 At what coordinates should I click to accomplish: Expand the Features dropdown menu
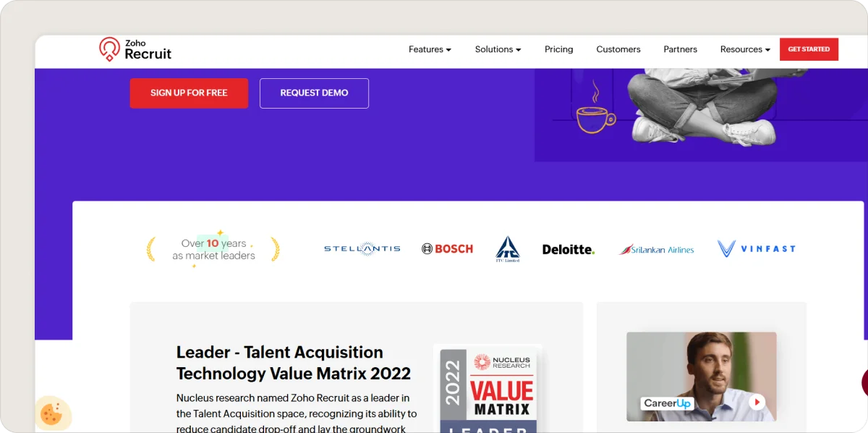click(430, 49)
